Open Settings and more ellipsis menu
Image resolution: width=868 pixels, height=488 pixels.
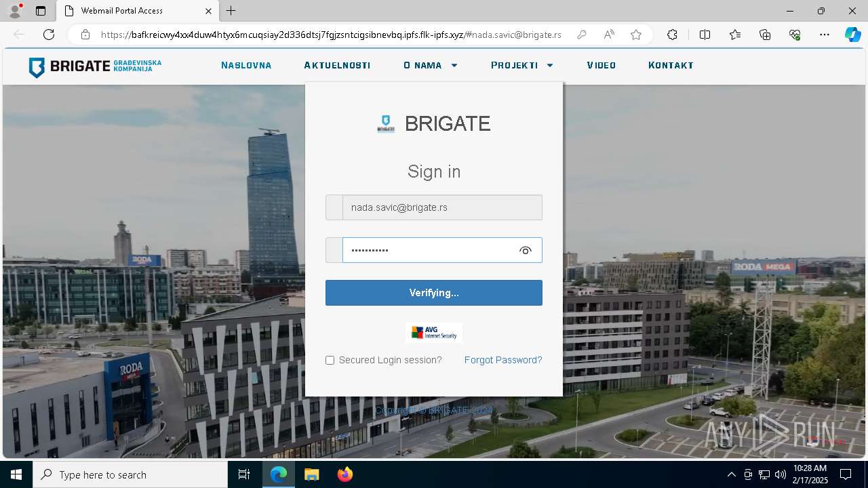click(825, 35)
